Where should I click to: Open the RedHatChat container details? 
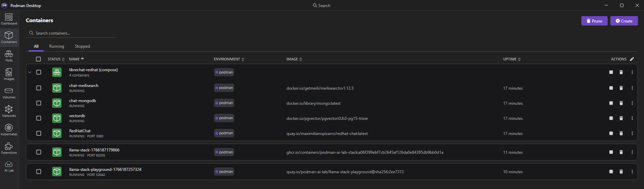coord(80,131)
